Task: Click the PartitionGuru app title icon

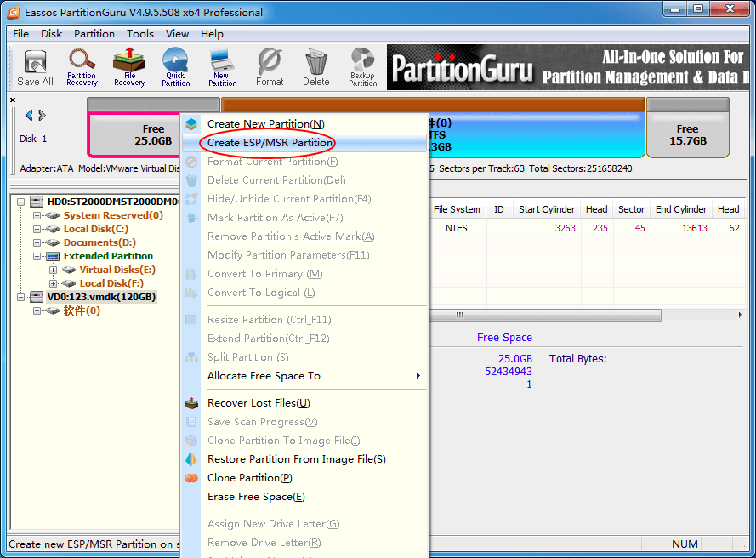Action: pyautogui.click(x=14, y=12)
